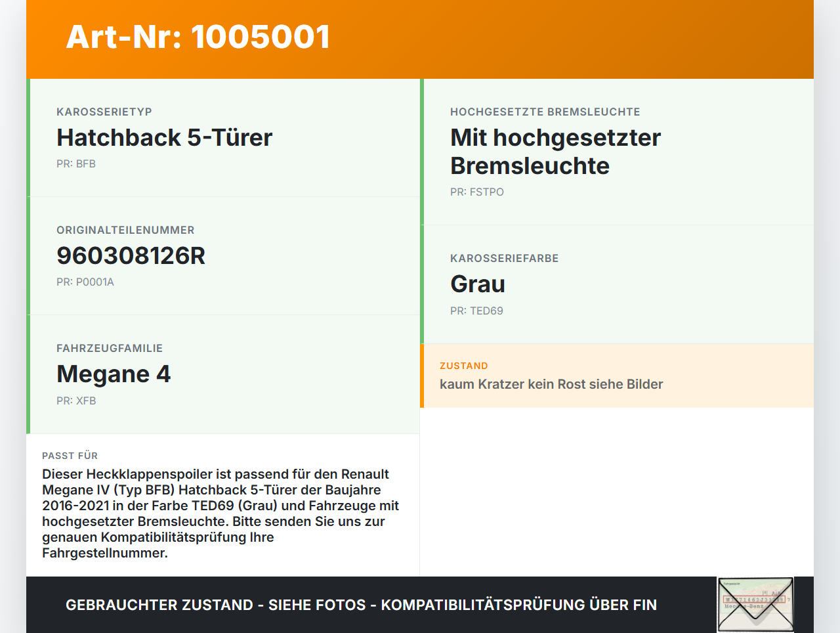
Task: Click the PR: BFB code label
Action: coord(76,164)
